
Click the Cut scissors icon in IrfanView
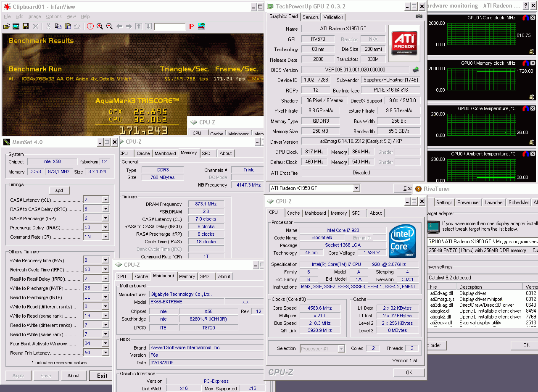click(x=48, y=26)
